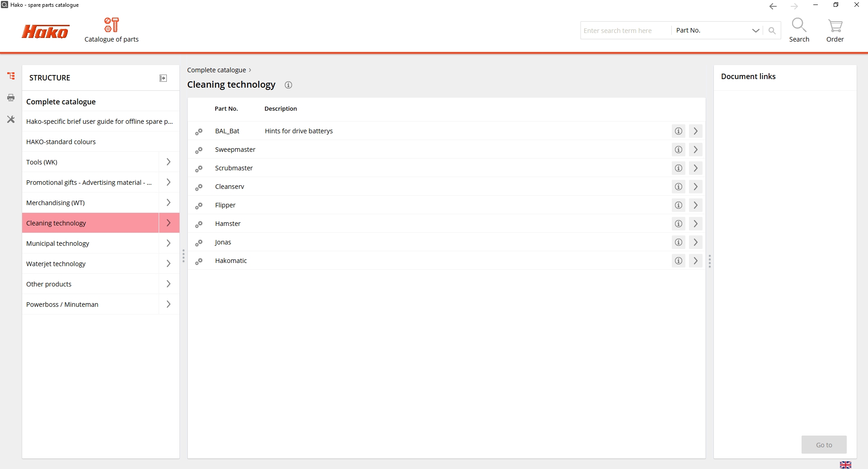Screen dimensions: 868x469
Task: Click the gear icon beside Hakomatic
Action: pos(199,261)
